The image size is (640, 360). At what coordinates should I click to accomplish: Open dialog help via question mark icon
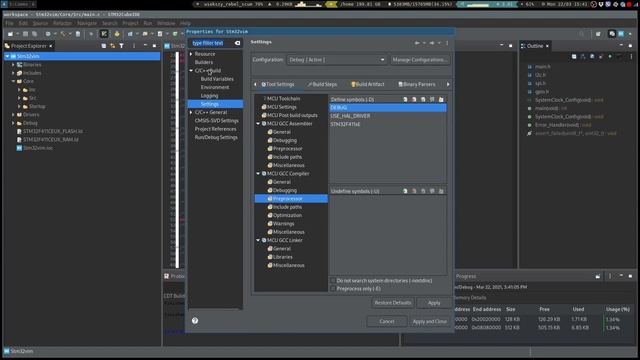coord(195,320)
